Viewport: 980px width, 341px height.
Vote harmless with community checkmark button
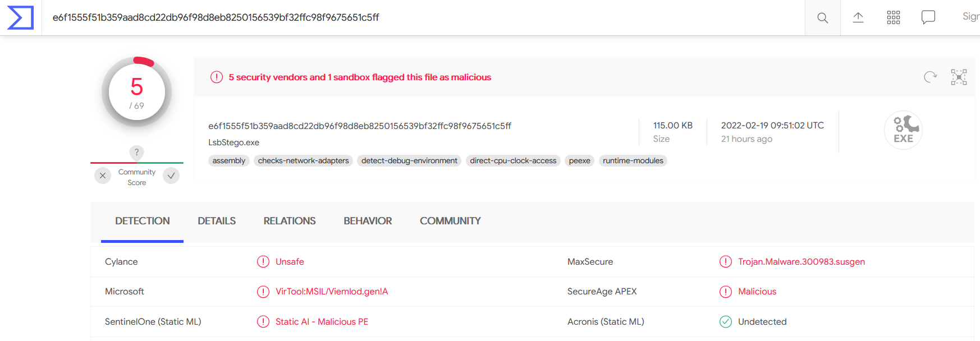click(171, 176)
